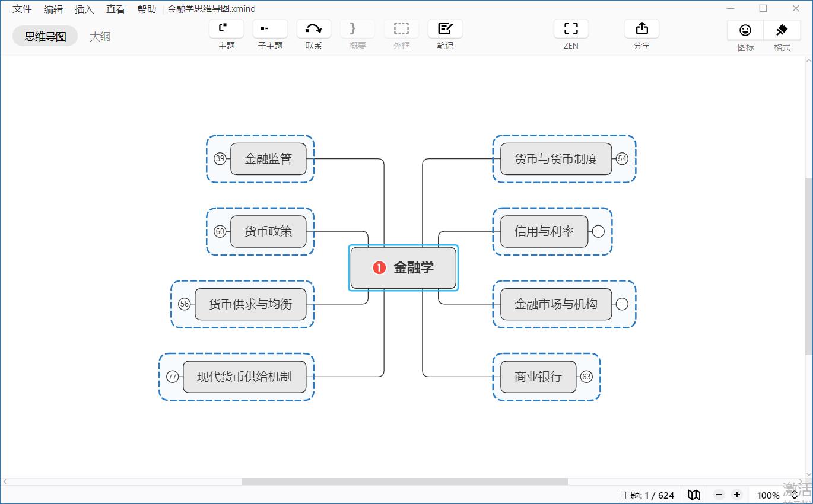Image resolution: width=813 pixels, height=504 pixels.
Task: Select the central 金融学 topic
Action: [x=404, y=268]
